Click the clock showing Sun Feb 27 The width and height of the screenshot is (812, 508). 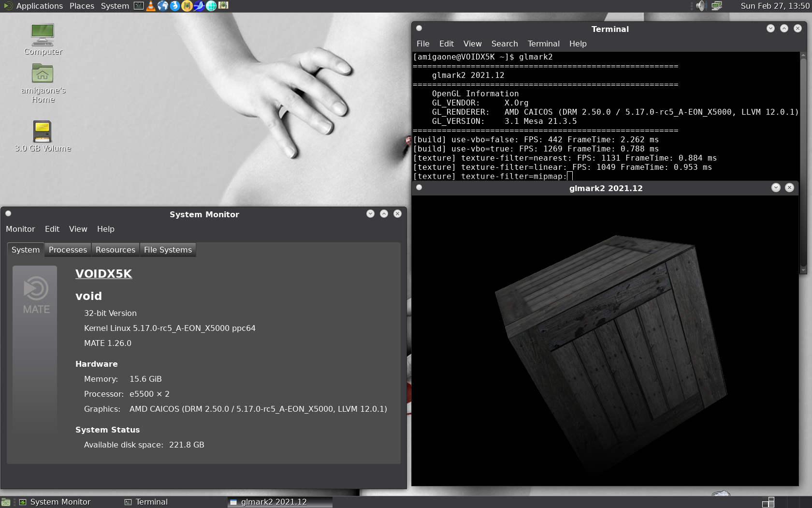coord(775,6)
